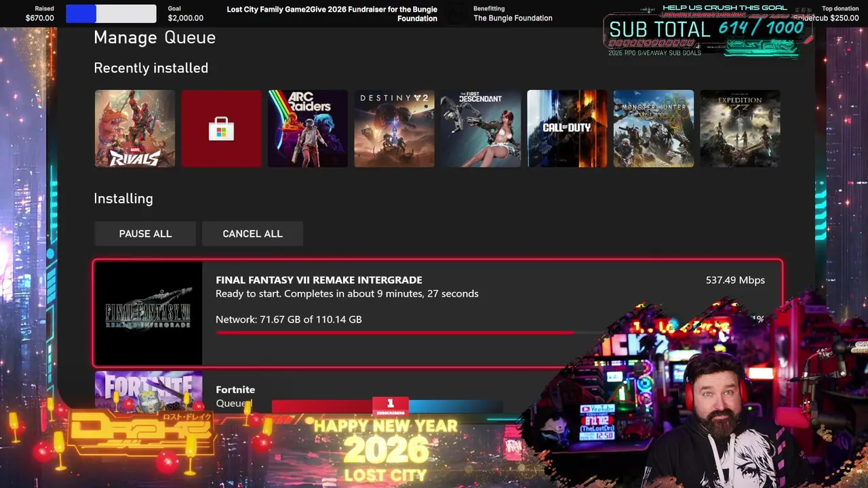Click the fundraiser raised progress bar
This screenshot has height=488, width=868.
(x=111, y=14)
